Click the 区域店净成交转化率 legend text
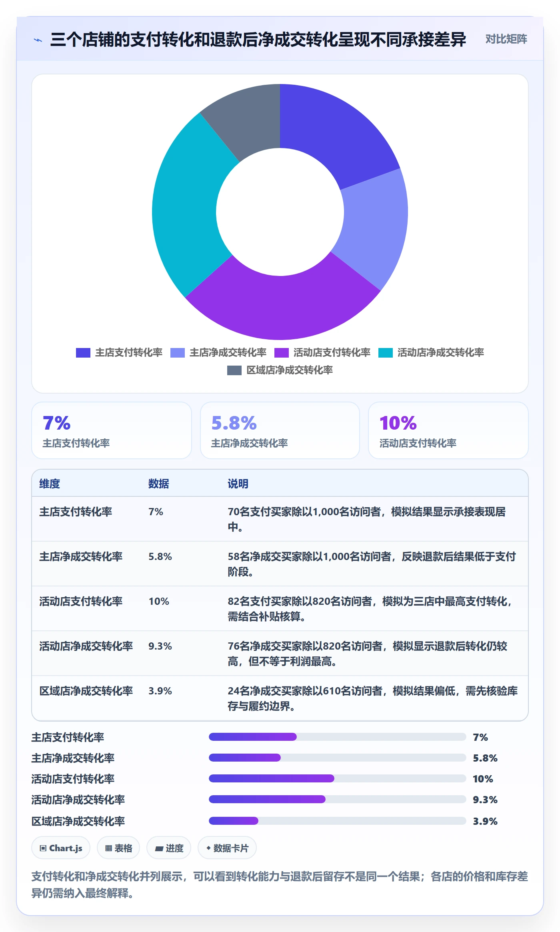The width and height of the screenshot is (560, 932). click(290, 370)
